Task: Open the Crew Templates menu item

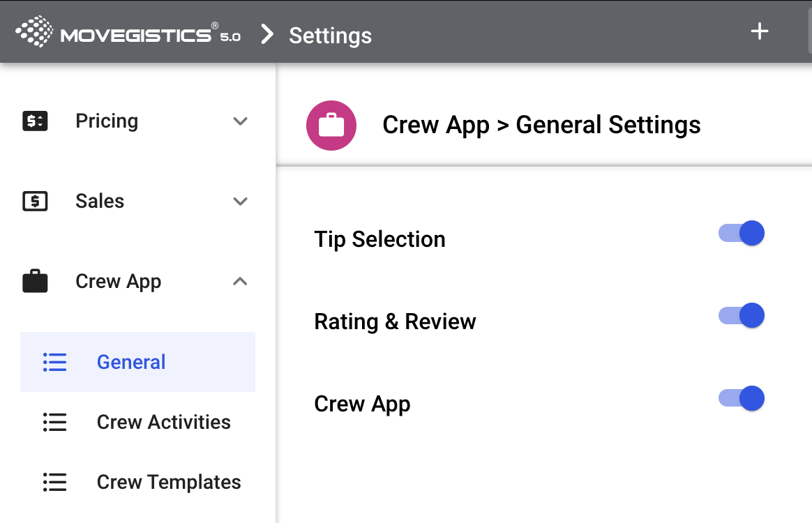Action: point(169,482)
